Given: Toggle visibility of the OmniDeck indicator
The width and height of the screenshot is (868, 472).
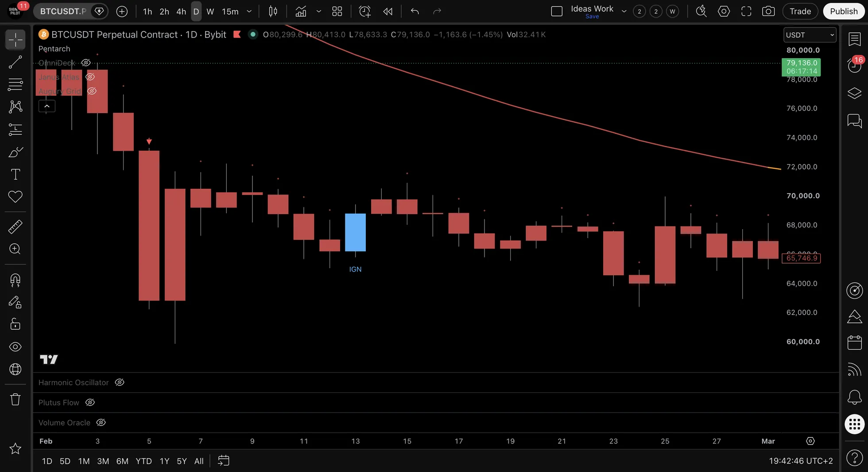Looking at the screenshot, I should [86, 63].
